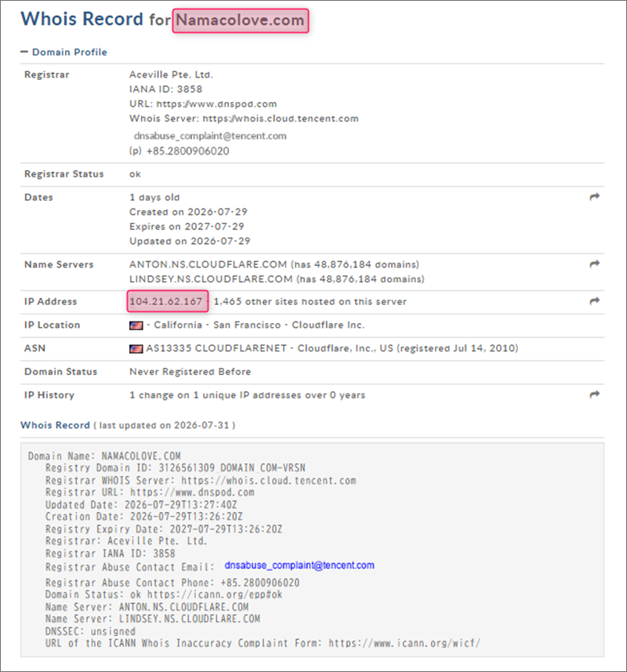Click the Namacolove.com domain title
The height and width of the screenshot is (672, 627).
pyautogui.click(x=241, y=20)
